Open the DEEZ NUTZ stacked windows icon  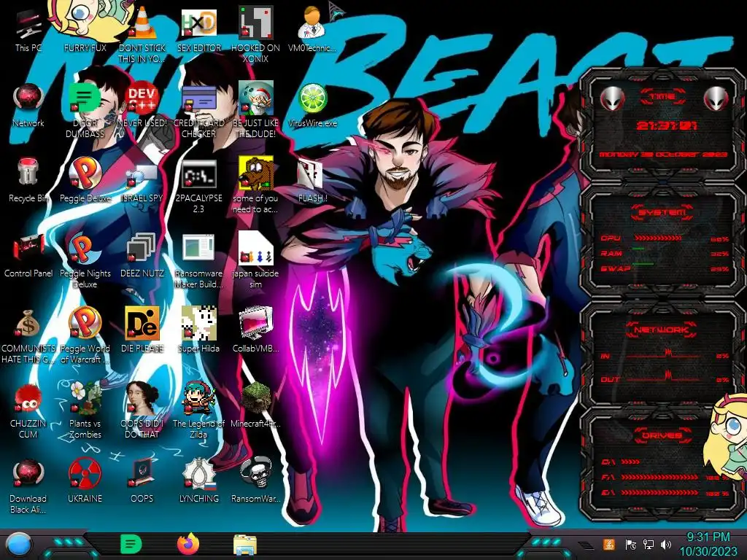click(x=142, y=256)
